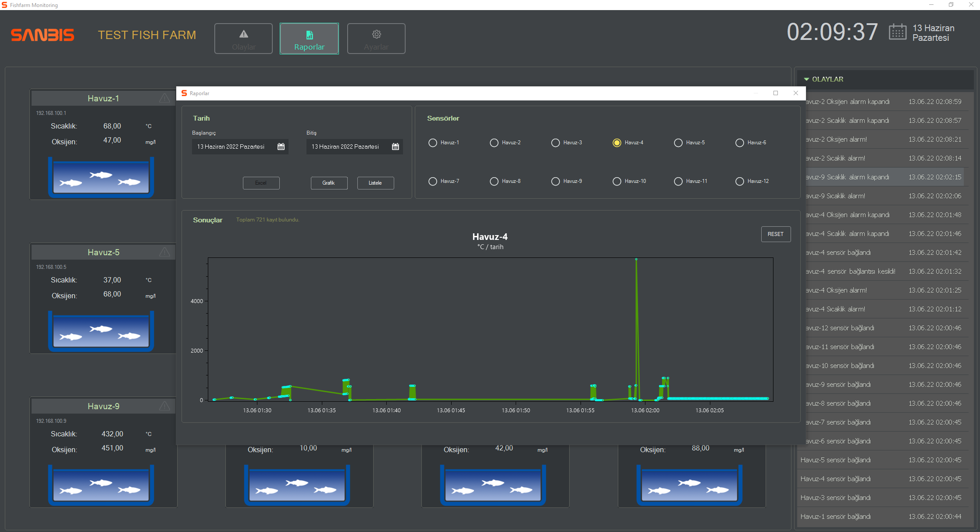Select the Havuz-12 sensor radio button
The width and height of the screenshot is (980, 532).
(x=740, y=181)
